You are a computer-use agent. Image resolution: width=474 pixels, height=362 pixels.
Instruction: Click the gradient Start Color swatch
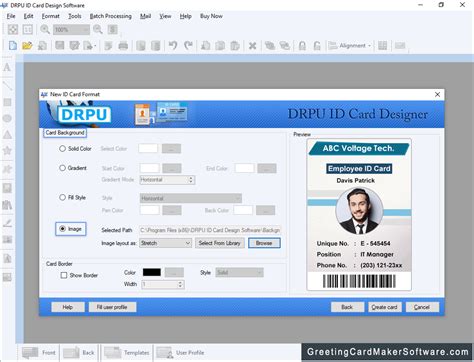click(150, 168)
